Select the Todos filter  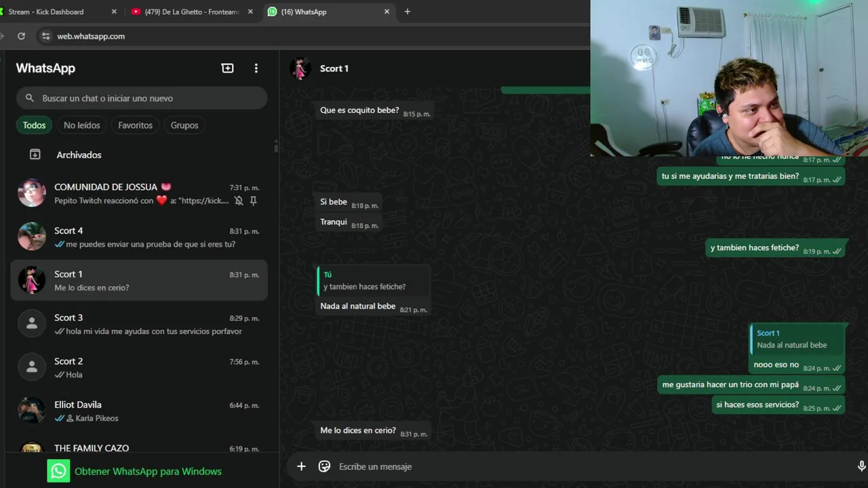click(34, 125)
